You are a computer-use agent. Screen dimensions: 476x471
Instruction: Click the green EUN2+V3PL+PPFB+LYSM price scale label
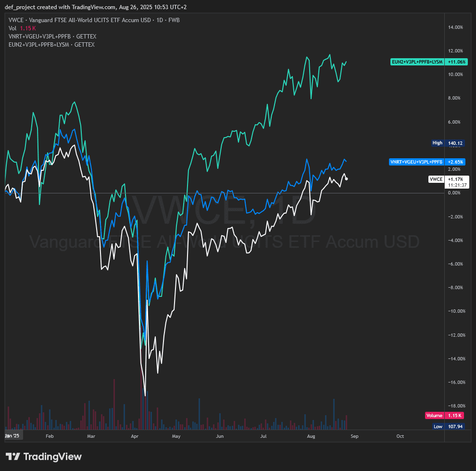tap(417, 62)
